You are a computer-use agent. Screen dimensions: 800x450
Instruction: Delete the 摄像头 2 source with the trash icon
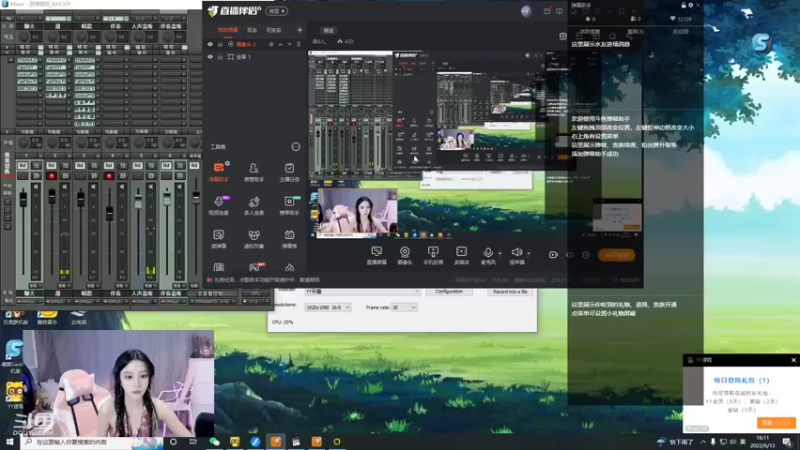(299, 44)
